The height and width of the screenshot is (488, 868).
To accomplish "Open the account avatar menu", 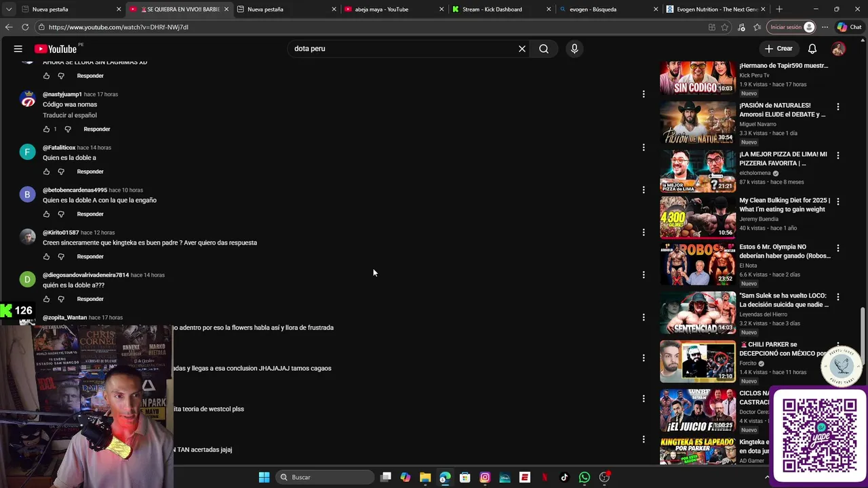I will tap(839, 49).
